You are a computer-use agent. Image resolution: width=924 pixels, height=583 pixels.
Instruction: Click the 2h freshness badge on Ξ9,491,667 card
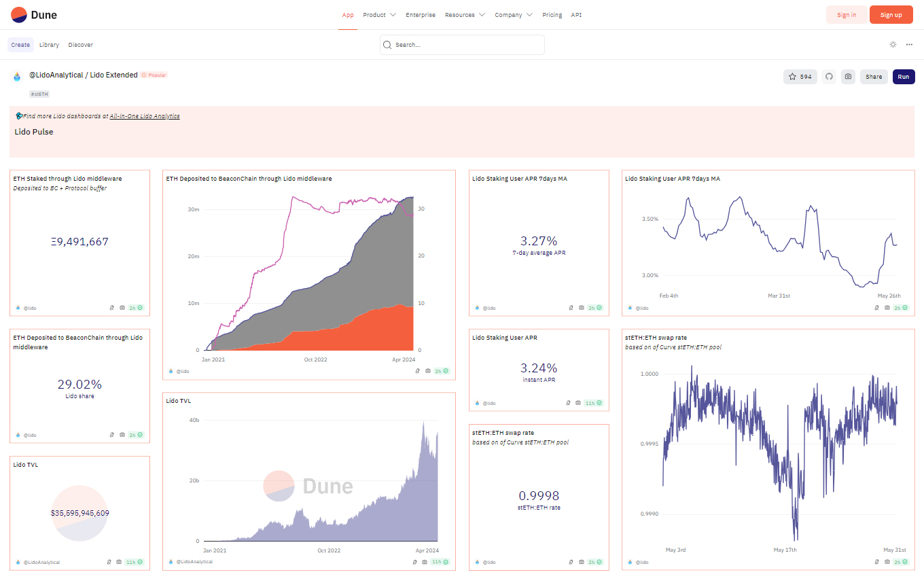click(137, 308)
